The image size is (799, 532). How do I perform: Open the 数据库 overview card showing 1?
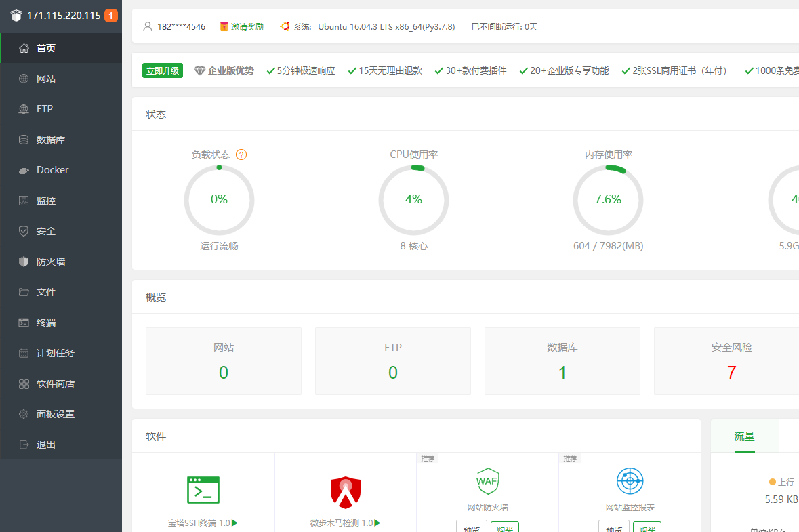click(x=562, y=361)
